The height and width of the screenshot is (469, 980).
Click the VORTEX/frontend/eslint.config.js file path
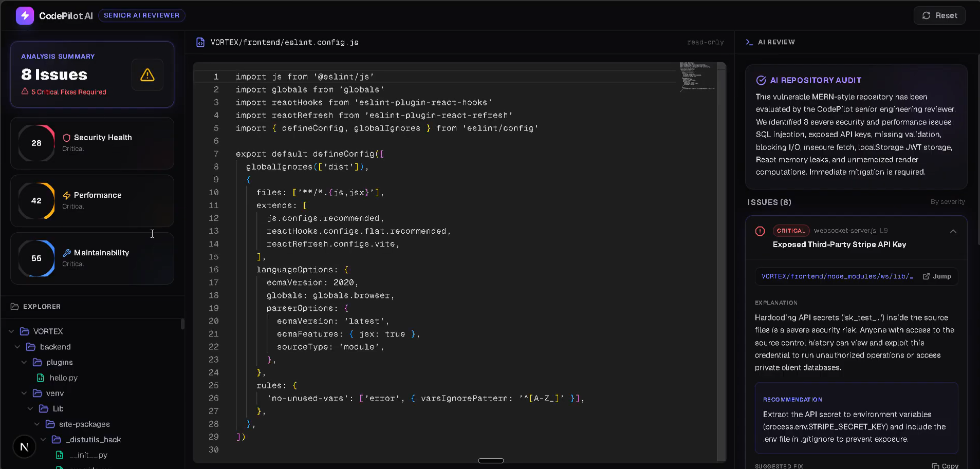click(x=284, y=42)
